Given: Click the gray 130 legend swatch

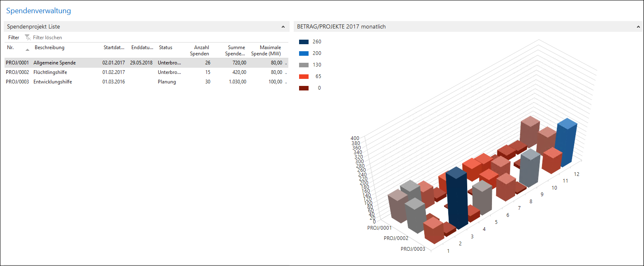Looking at the screenshot, I should [304, 65].
